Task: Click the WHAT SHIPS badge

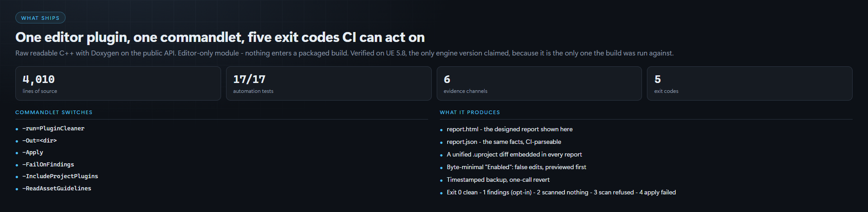Action: (40, 18)
